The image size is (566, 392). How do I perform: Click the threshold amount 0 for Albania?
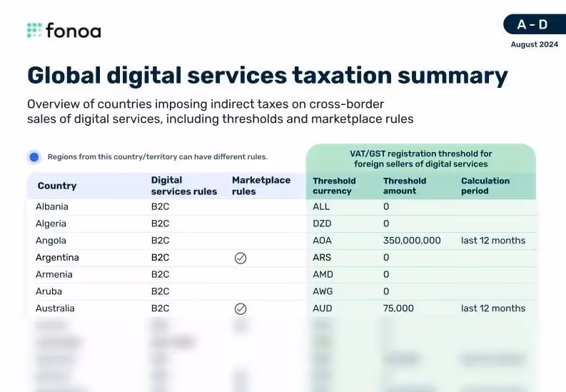(386, 206)
